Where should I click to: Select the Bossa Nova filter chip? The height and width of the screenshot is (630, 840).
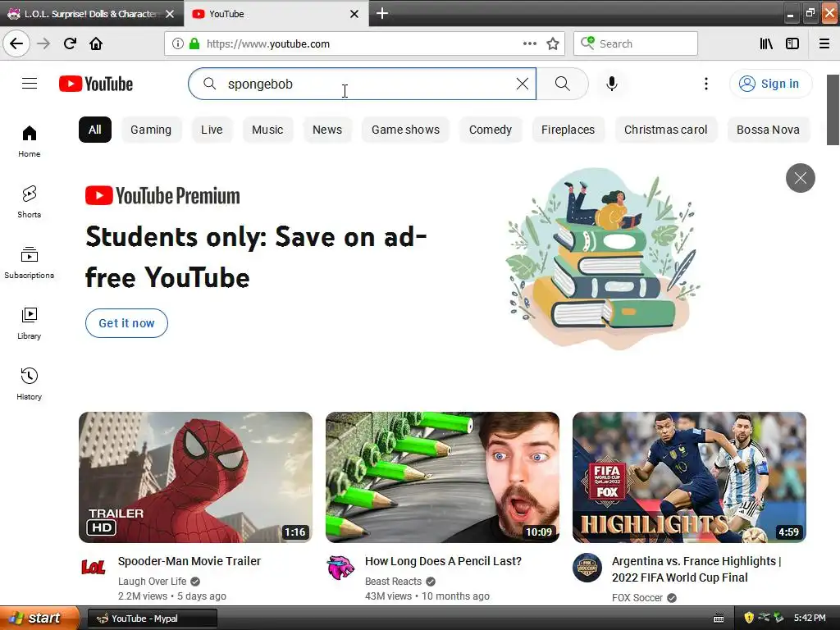click(x=768, y=130)
